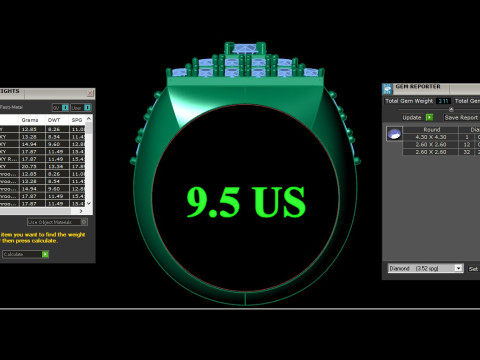Click the weights table scroll-up arrow
This screenshot has height=360, width=480.
click(89, 119)
